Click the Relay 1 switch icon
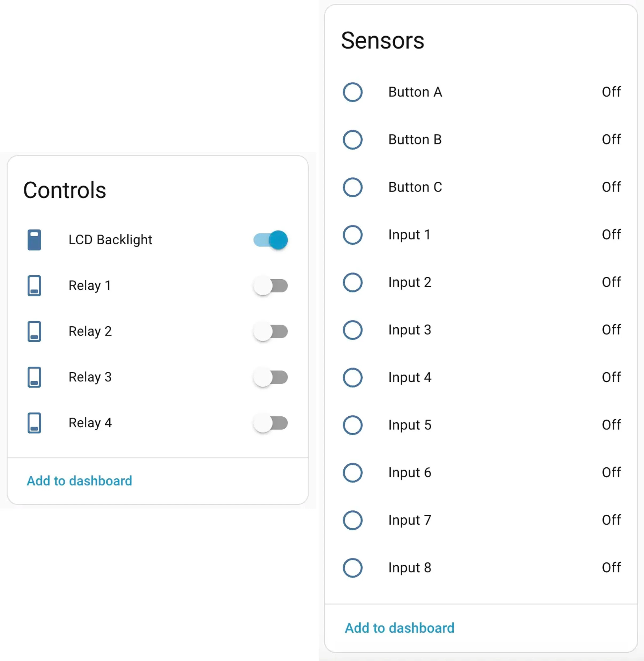The height and width of the screenshot is (661, 644). tap(34, 285)
